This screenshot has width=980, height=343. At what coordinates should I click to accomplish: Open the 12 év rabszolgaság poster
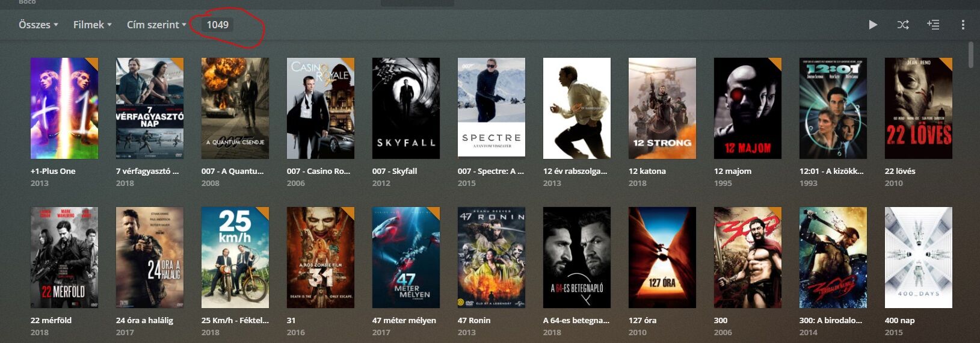(x=577, y=108)
